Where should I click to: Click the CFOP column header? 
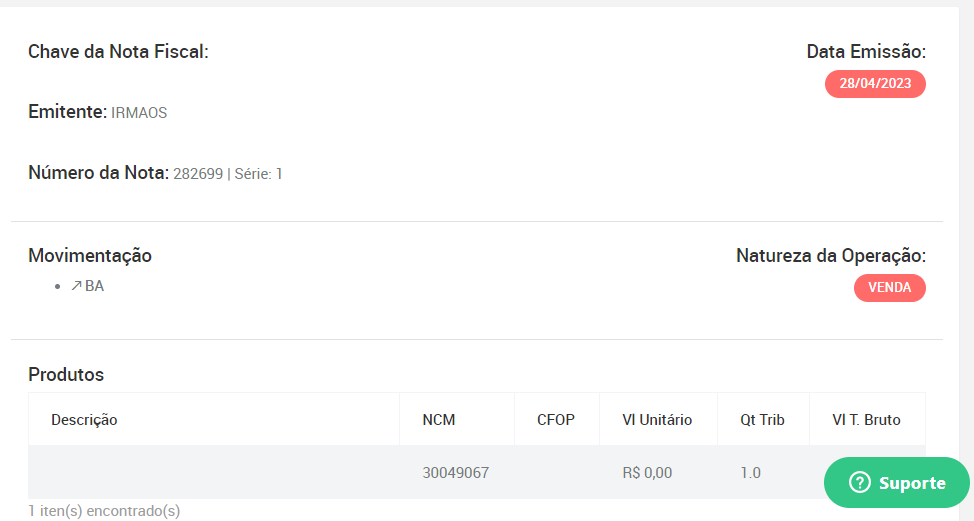[x=556, y=420]
